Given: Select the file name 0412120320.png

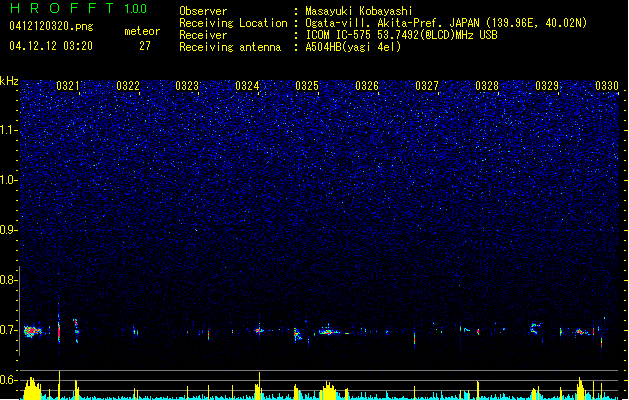Looking at the screenshot, I should tap(51, 26).
